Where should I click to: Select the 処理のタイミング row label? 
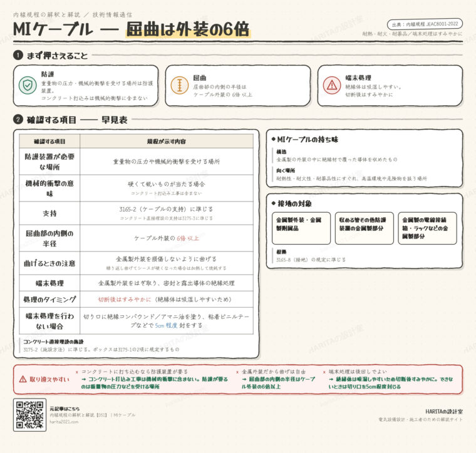49,299
